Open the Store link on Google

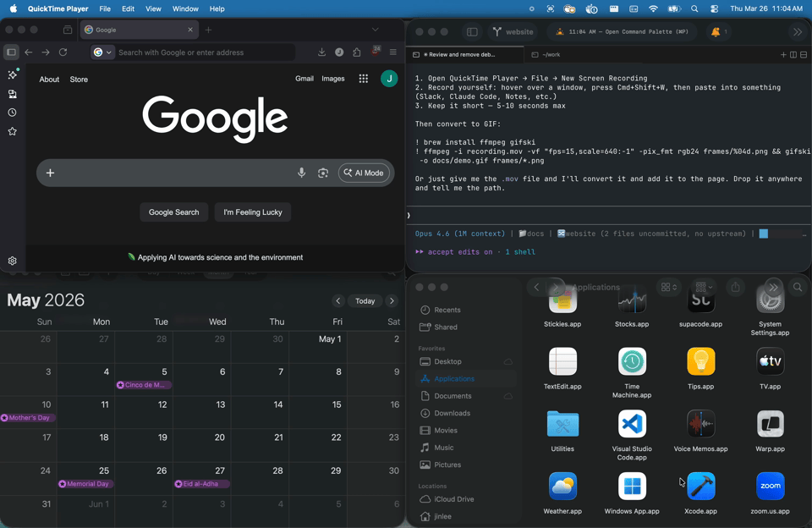pyautogui.click(x=79, y=80)
